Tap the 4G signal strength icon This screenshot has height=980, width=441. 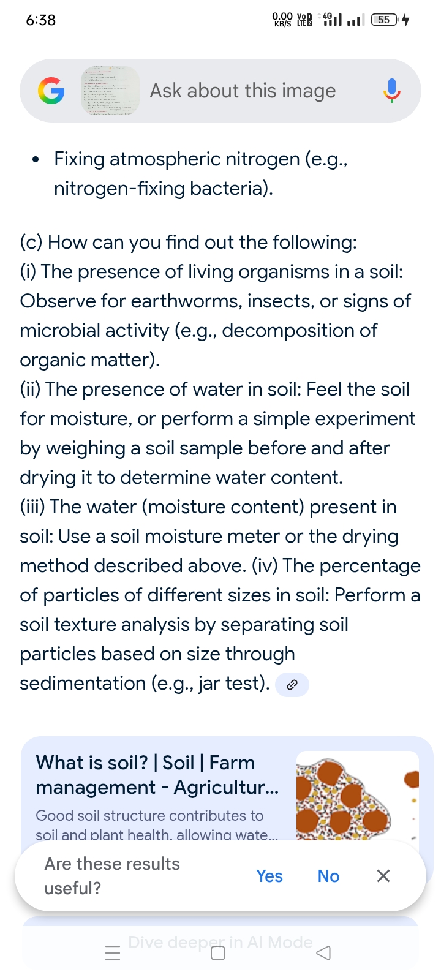[331, 20]
